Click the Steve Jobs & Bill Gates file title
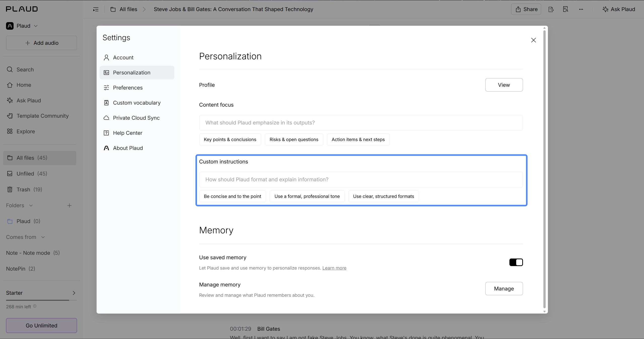 pyautogui.click(x=233, y=9)
